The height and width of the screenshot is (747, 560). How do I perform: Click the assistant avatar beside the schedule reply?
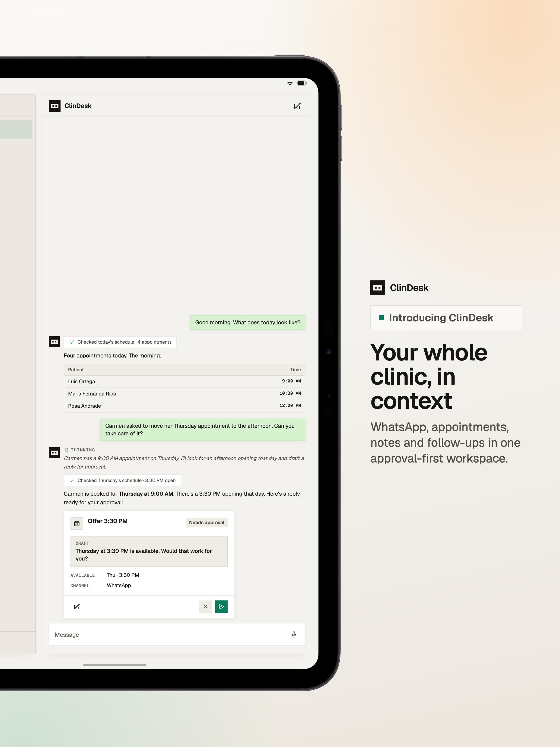point(54,341)
